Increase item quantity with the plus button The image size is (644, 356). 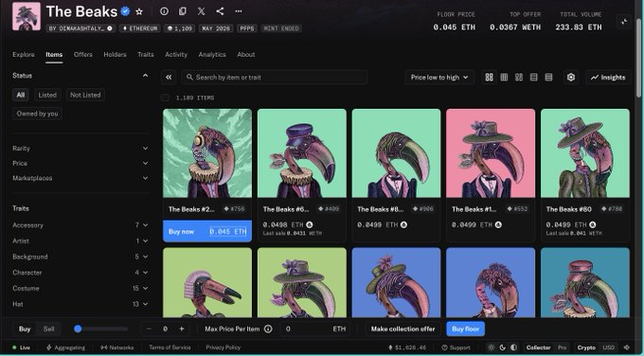click(x=182, y=329)
